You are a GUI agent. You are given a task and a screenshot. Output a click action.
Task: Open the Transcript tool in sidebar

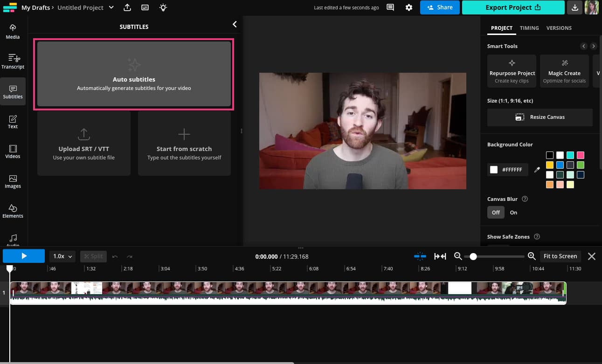(x=13, y=61)
